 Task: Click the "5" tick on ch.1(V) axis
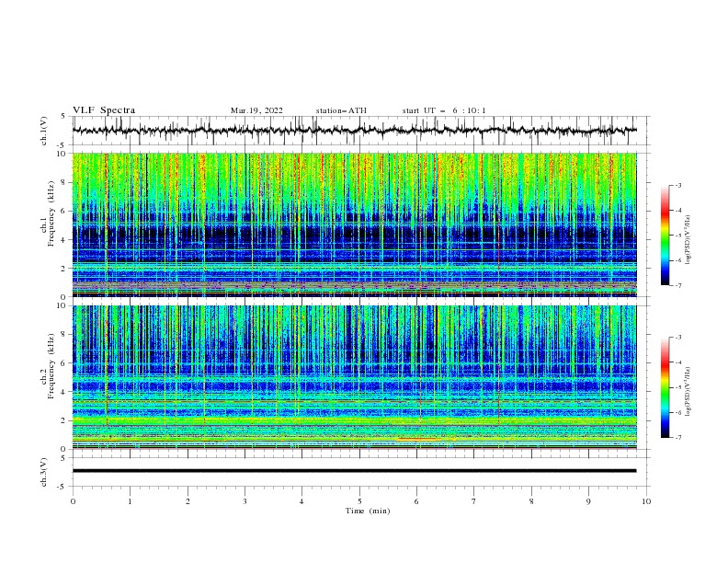pyautogui.click(x=65, y=116)
